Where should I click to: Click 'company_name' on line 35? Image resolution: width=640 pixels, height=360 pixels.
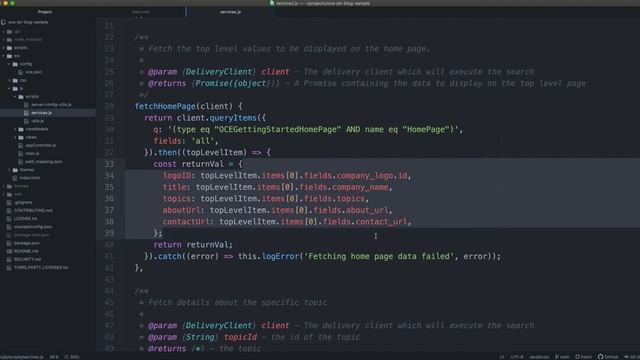(360, 187)
